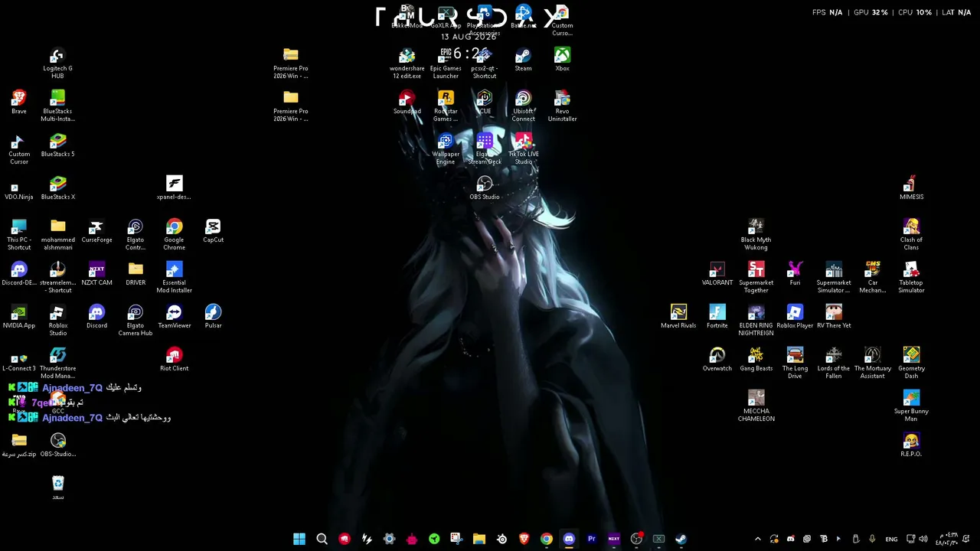Image resolution: width=980 pixels, height=551 pixels.
Task: Select the MECCHA CHAMELEON game icon
Action: click(756, 406)
